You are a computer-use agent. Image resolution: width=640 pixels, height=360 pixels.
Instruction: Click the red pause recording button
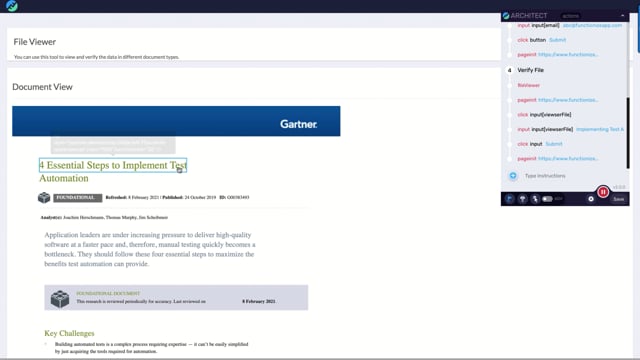(603, 192)
